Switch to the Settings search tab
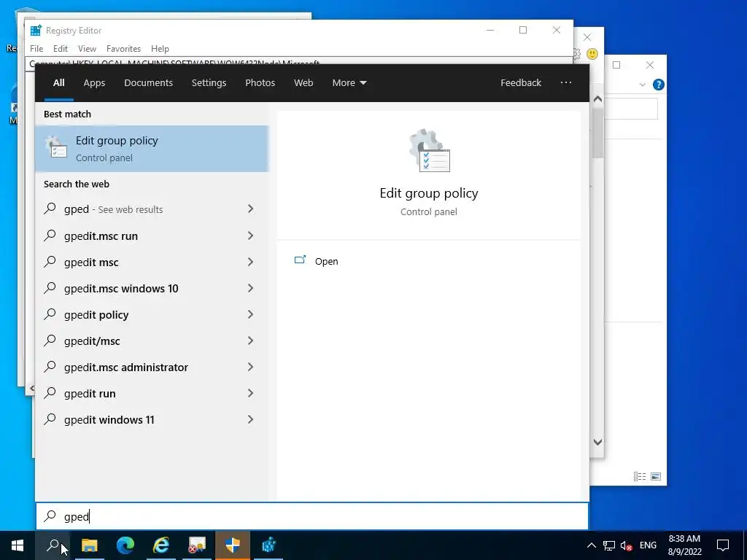Viewport: 747px width, 560px height. [x=209, y=83]
